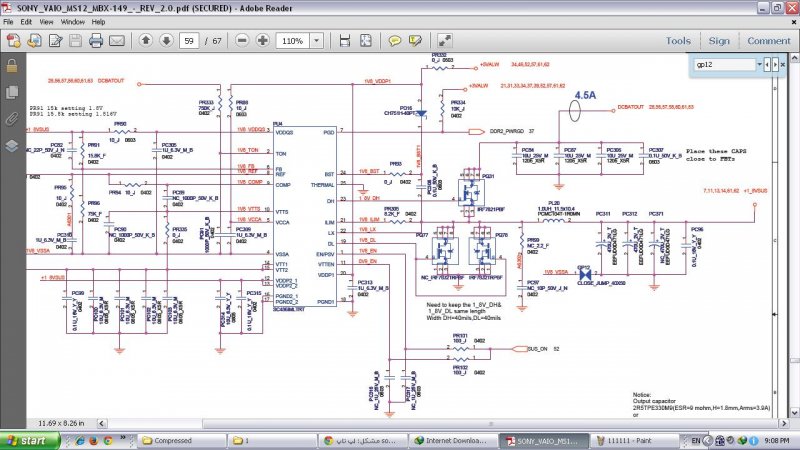Open the View menu
The height and width of the screenshot is (450, 800).
(x=46, y=22)
